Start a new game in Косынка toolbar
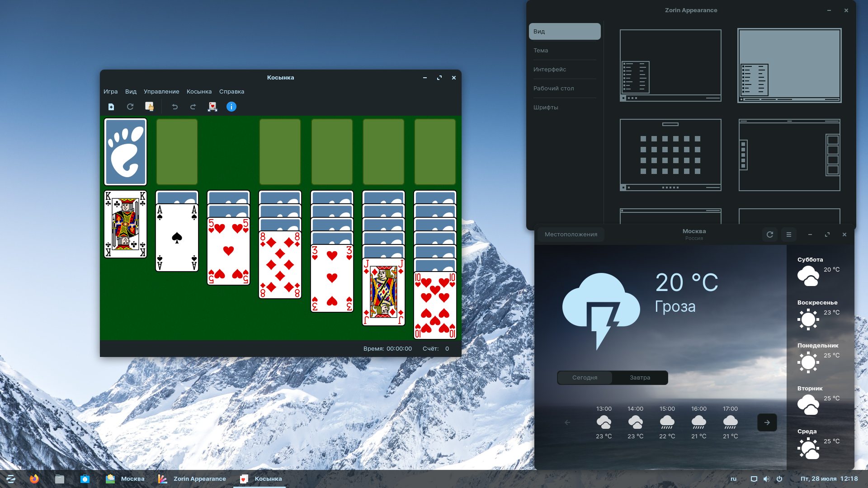This screenshot has width=868, height=488. tap(111, 107)
